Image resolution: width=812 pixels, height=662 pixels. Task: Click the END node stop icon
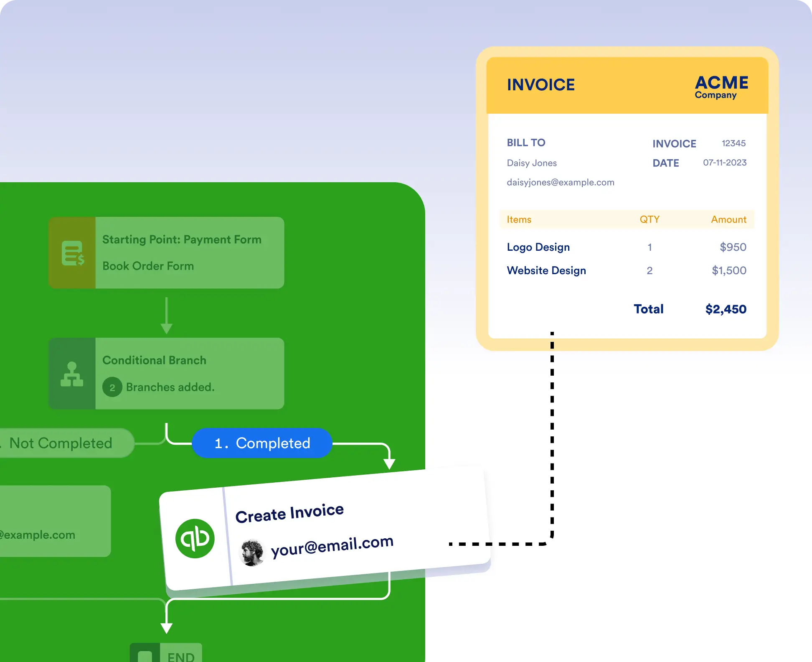point(145,657)
